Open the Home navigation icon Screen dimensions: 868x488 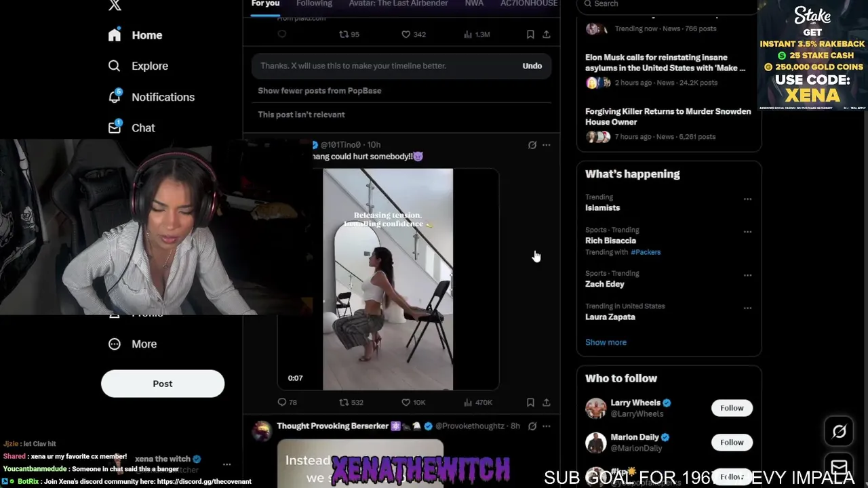click(115, 35)
